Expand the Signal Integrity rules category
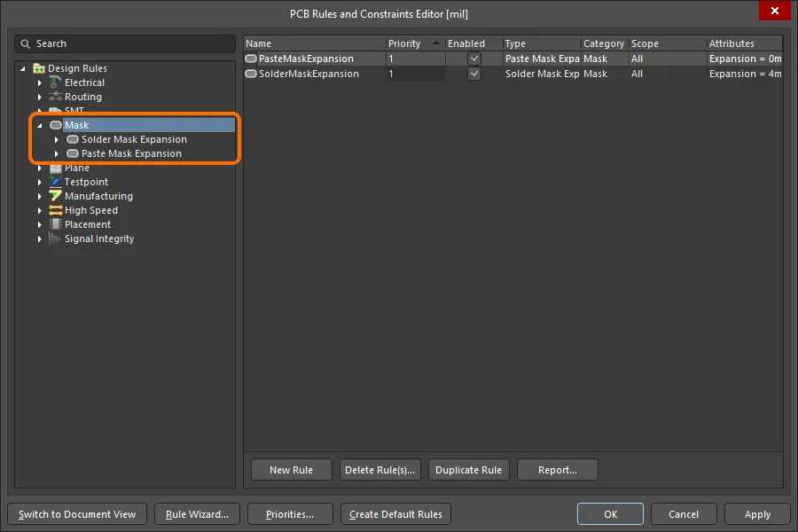 coord(40,239)
